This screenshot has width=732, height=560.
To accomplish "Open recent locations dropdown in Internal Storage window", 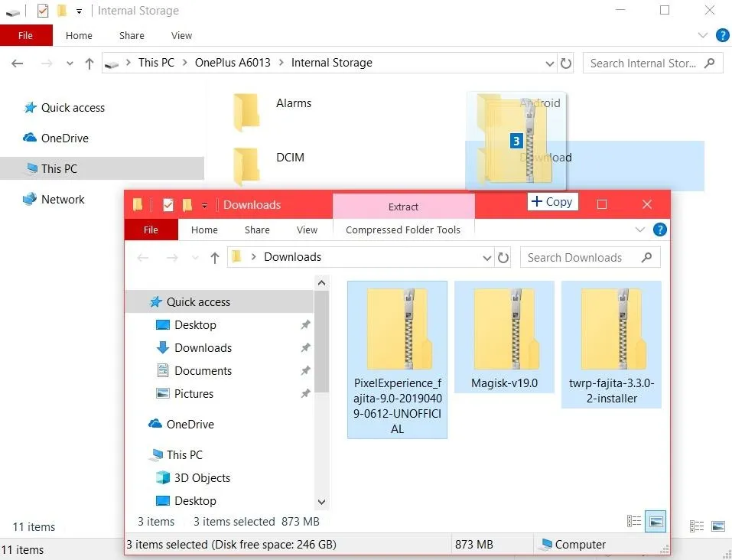I will point(70,63).
